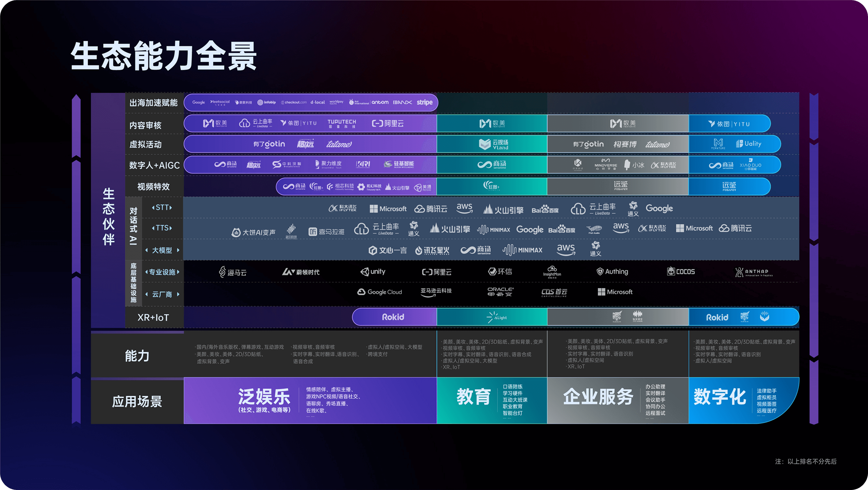868x490 pixels.
Task: Click the 数字化 scenario heading
Action: click(x=720, y=397)
